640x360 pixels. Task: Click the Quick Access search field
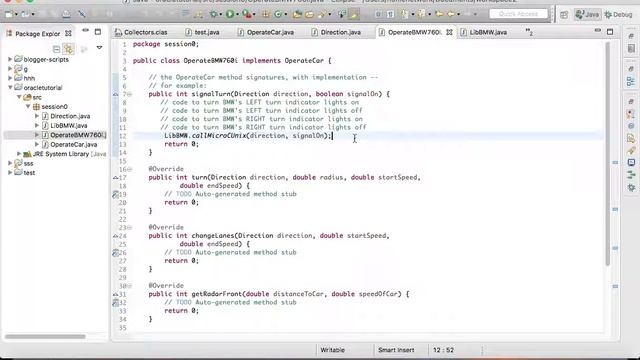click(x=518, y=14)
